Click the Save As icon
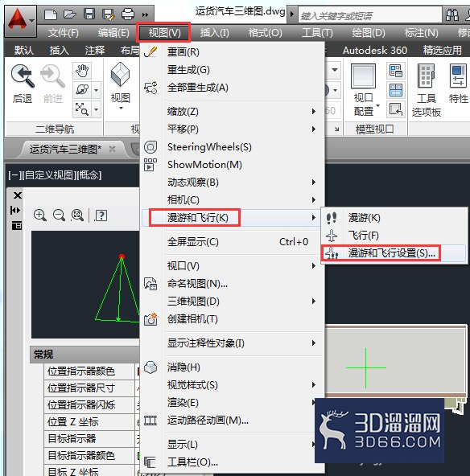 pos(108,14)
